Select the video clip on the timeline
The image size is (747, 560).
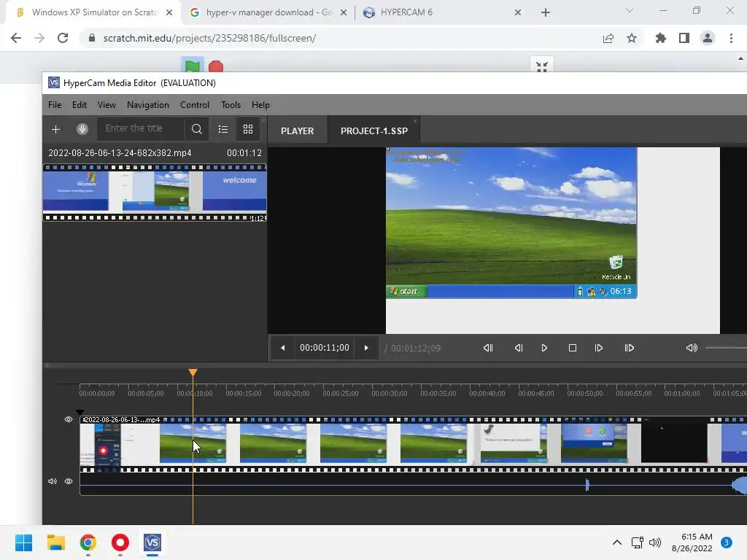tap(413, 444)
